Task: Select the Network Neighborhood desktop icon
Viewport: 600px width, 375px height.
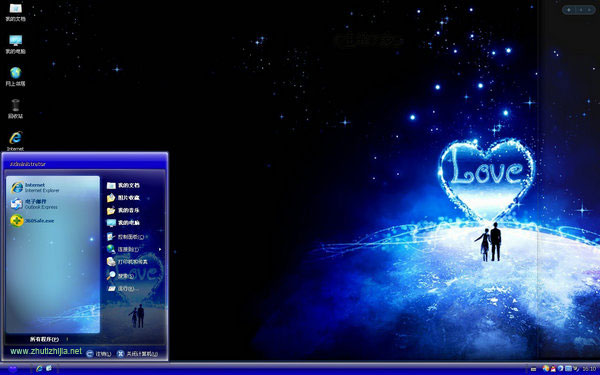Action: 15,77
